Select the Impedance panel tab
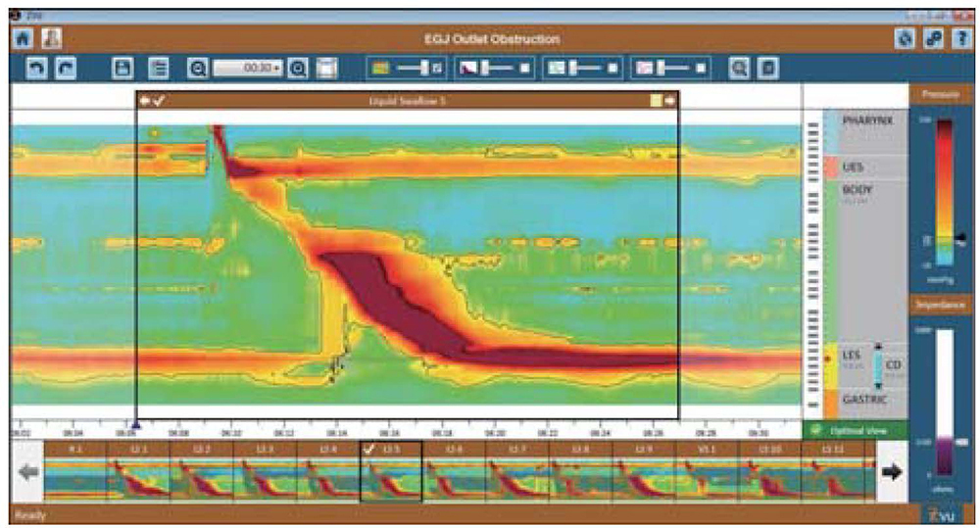This screenshot has width=980, height=528. 942,306
